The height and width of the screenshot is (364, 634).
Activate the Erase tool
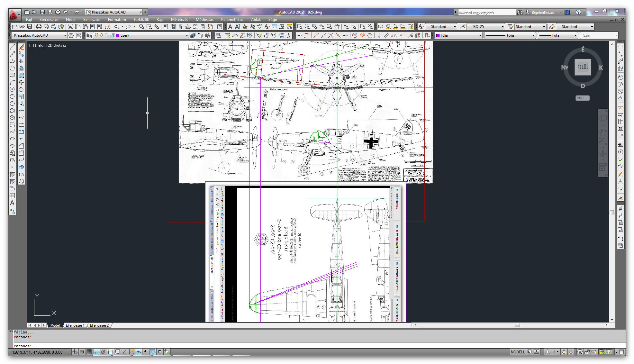click(21, 47)
